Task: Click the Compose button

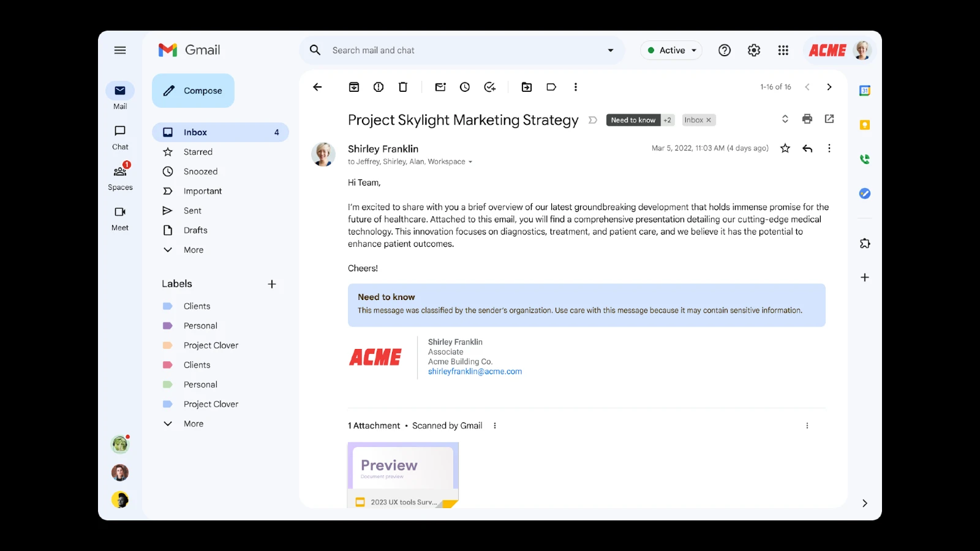Action: [193, 91]
